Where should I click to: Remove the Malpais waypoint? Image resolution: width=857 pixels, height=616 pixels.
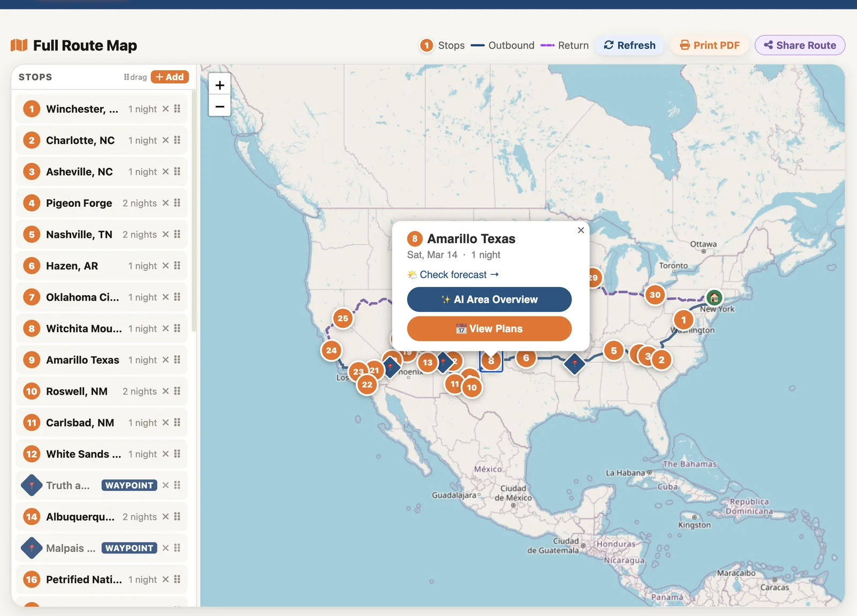(x=166, y=548)
